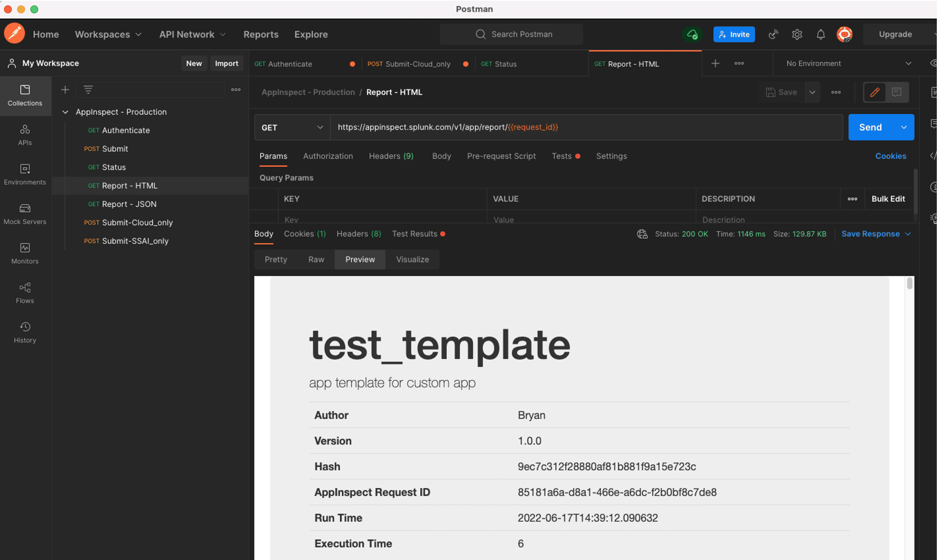This screenshot has height=560, width=938.
Task: Switch response view to Raw
Action: point(316,259)
